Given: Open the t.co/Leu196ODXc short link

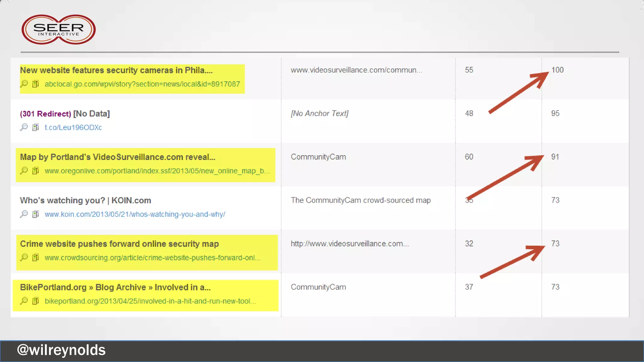Looking at the screenshot, I should coord(73,128).
